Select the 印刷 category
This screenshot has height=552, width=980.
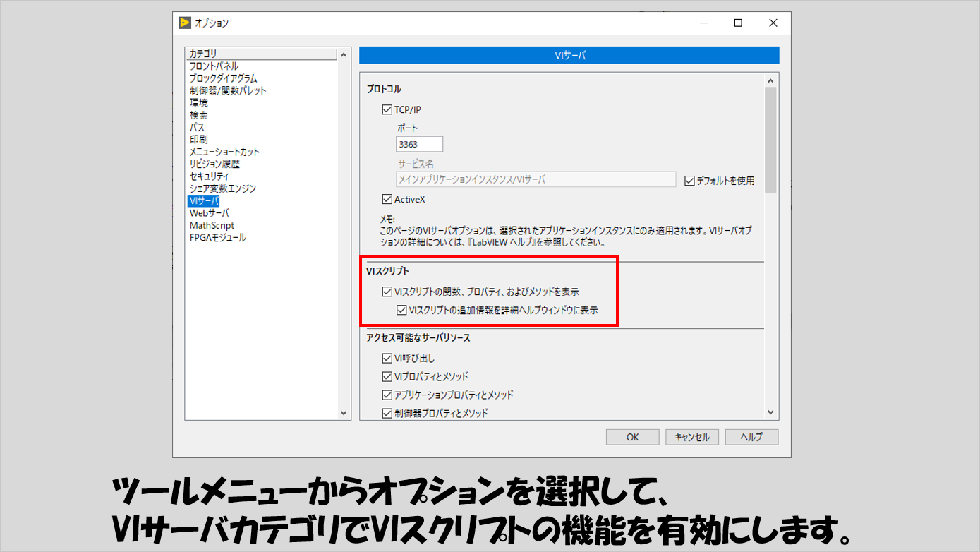pos(198,139)
